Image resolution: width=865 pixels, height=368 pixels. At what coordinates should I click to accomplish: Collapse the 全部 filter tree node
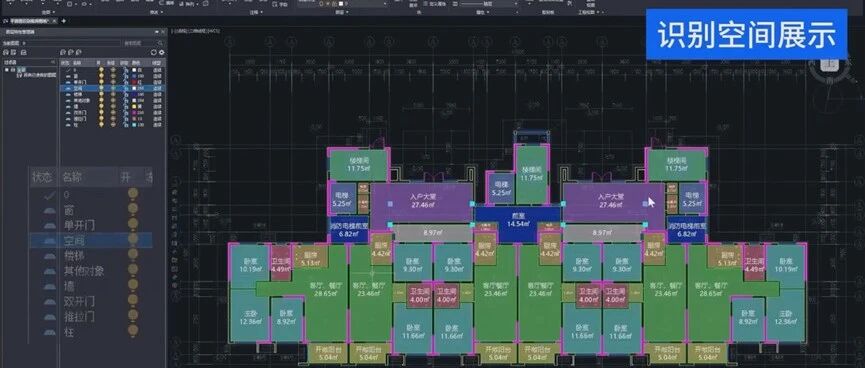(7, 70)
